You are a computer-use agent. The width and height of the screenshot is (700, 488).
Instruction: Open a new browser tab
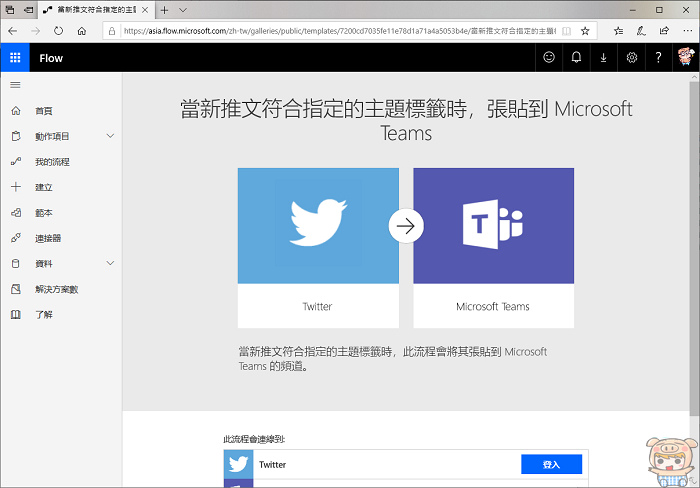coord(166,9)
